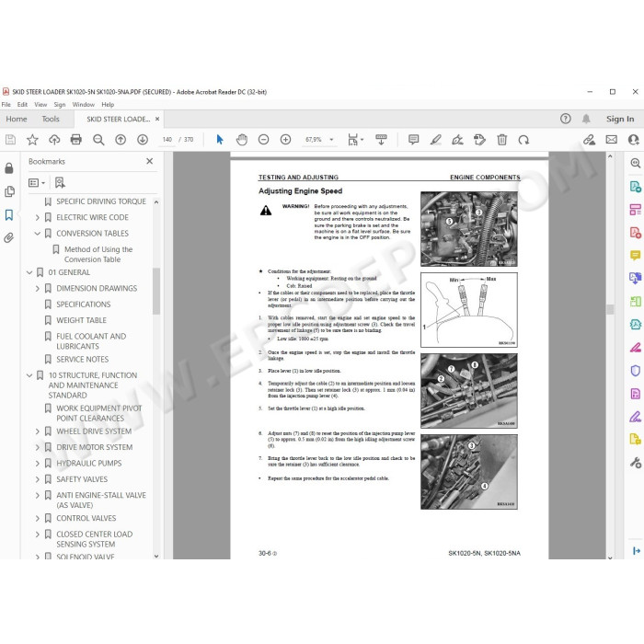644x644 pixels.
Task: Send file by email envelope icon
Action: pyautogui.click(x=612, y=140)
